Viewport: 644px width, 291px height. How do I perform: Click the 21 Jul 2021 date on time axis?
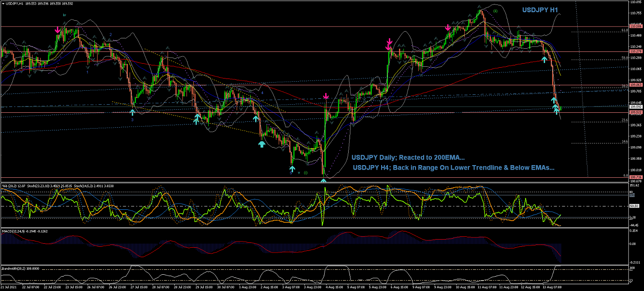[x=8, y=286]
